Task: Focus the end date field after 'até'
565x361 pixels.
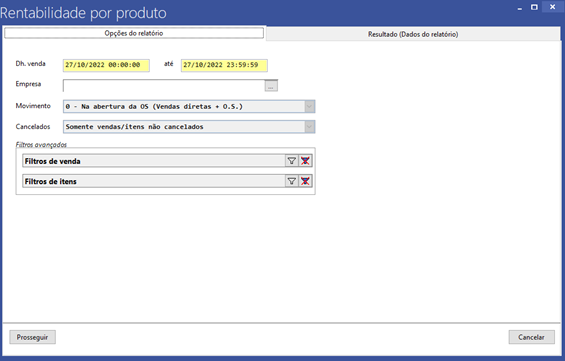Action: (224, 65)
